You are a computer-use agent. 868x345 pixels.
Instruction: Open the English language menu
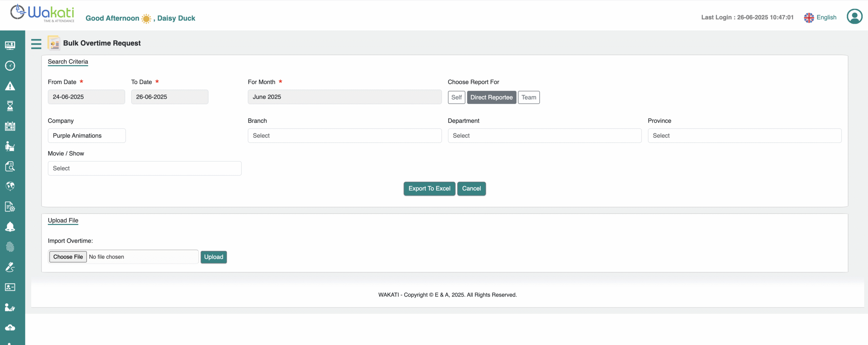(820, 17)
